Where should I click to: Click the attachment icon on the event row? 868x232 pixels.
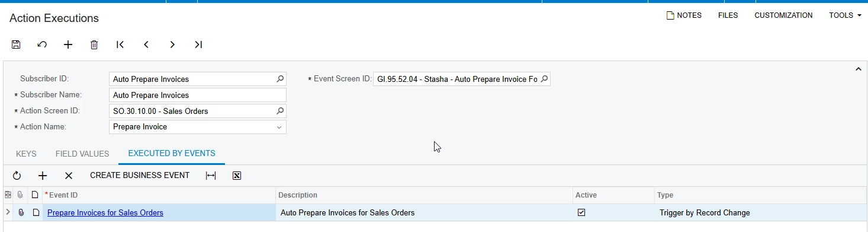click(21, 212)
